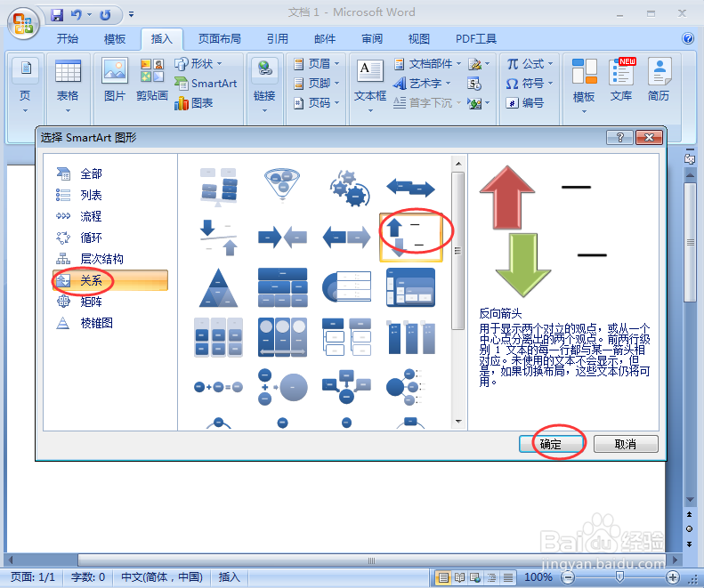The image size is (704, 588).
Task: Click zoom in plus button
Action: [672, 577]
